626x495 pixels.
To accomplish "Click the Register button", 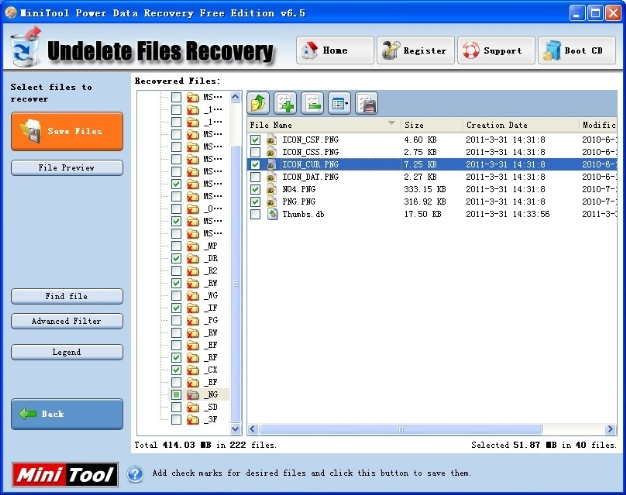I will click(x=415, y=50).
